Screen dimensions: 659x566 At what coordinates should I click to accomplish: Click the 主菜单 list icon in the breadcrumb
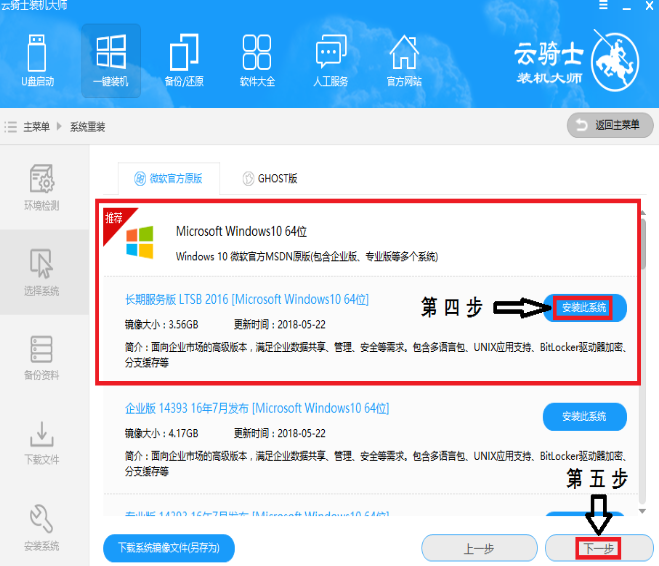11,126
